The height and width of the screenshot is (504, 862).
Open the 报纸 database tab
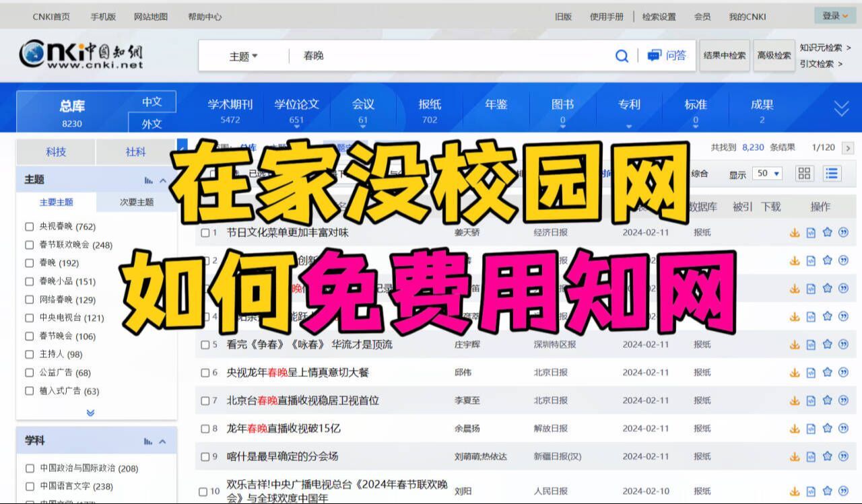[430, 110]
